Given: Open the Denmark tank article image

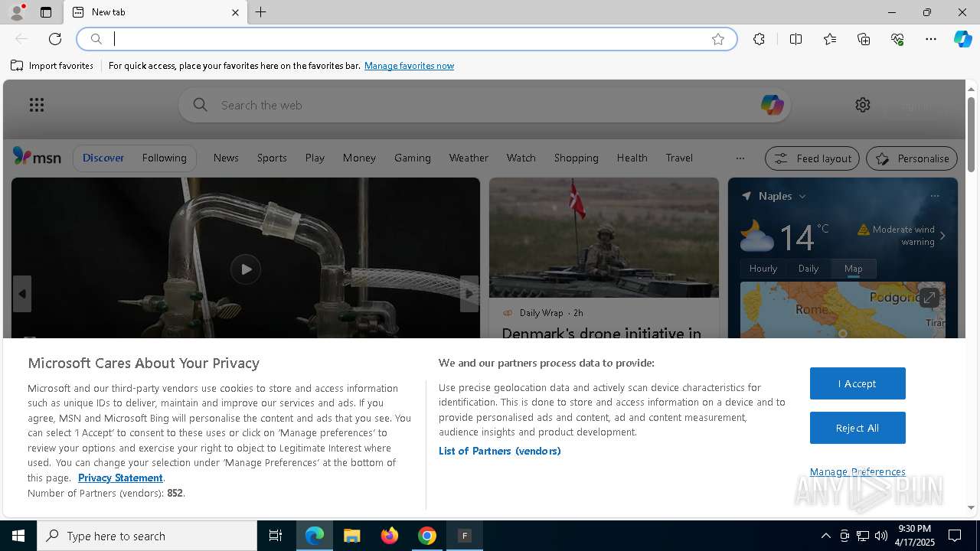Looking at the screenshot, I should (x=604, y=237).
